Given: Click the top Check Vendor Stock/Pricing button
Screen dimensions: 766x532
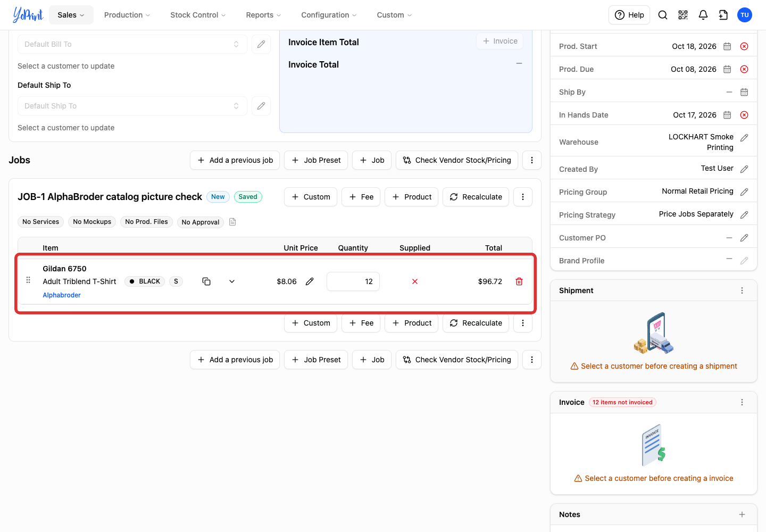Looking at the screenshot, I should [457, 160].
